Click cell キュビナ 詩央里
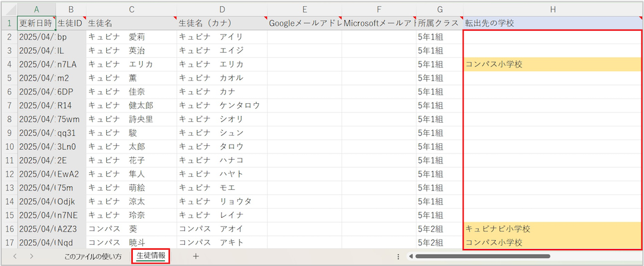 click(131, 119)
